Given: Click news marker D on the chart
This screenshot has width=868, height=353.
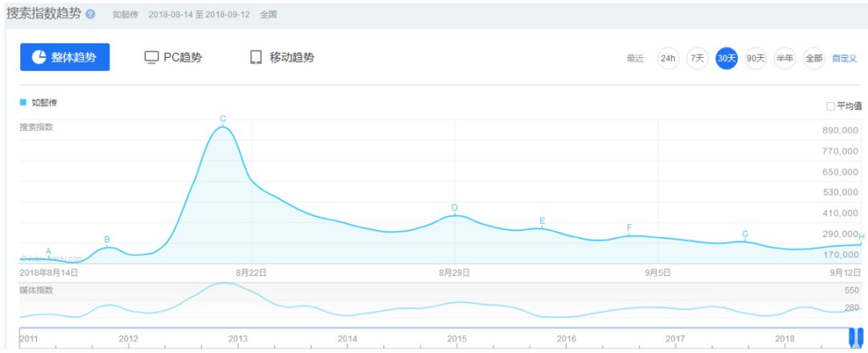Looking at the screenshot, I should 454,207.
